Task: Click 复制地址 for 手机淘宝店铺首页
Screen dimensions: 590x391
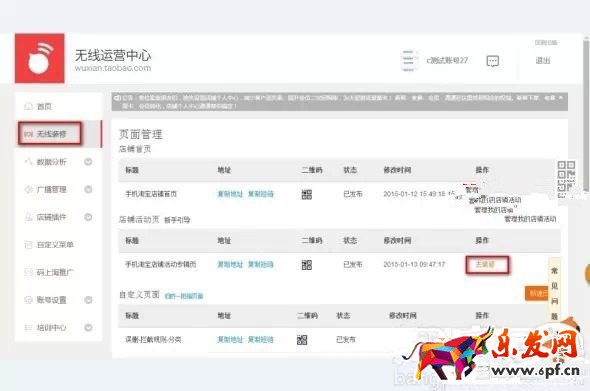Action: 230,194
